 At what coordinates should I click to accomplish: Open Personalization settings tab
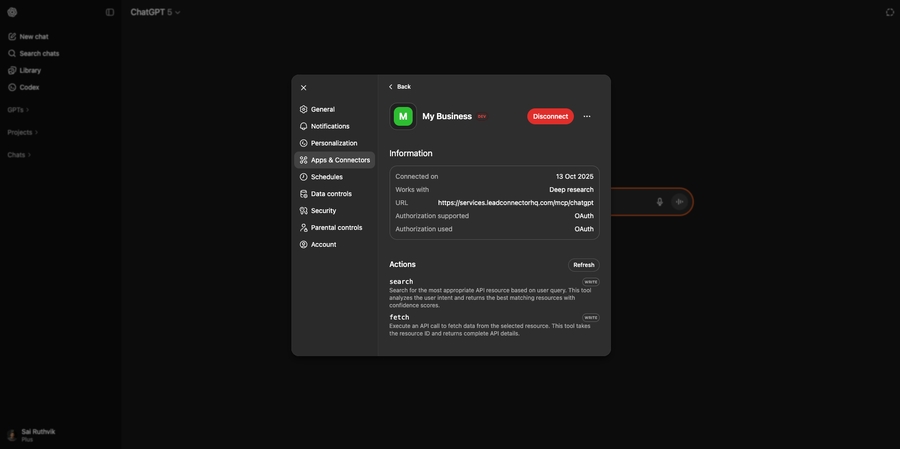334,143
